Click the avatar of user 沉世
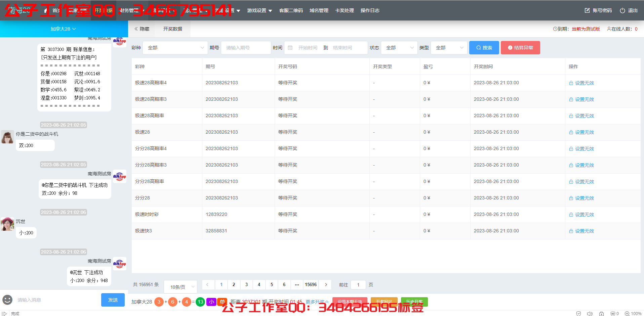The height and width of the screenshot is (316, 644). tap(7, 224)
